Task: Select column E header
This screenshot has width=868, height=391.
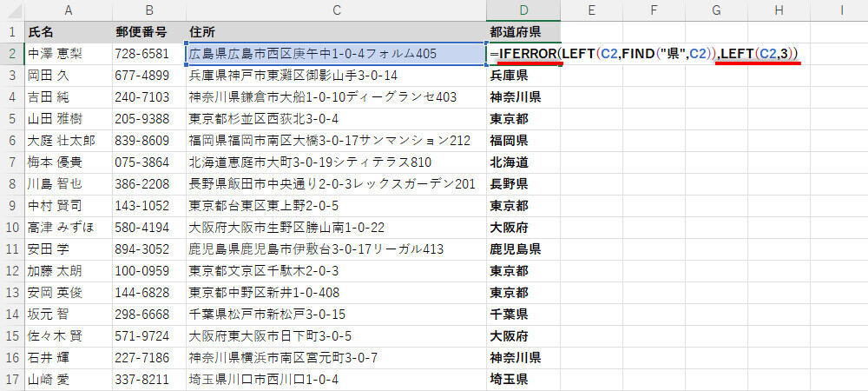Action: point(591,10)
